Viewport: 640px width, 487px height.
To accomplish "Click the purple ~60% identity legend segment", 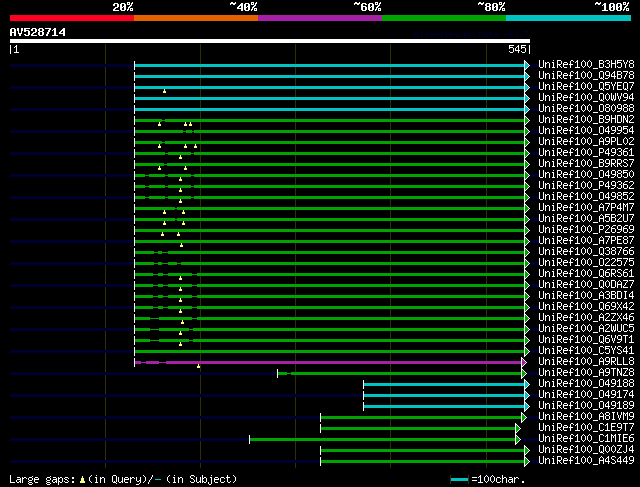I will 320,18.
